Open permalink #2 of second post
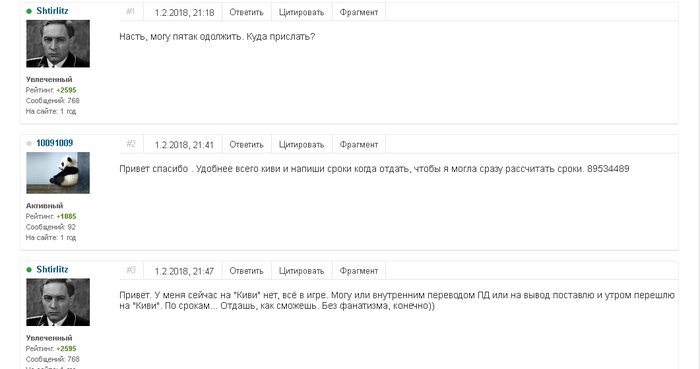700x369 pixels. click(x=130, y=144)
